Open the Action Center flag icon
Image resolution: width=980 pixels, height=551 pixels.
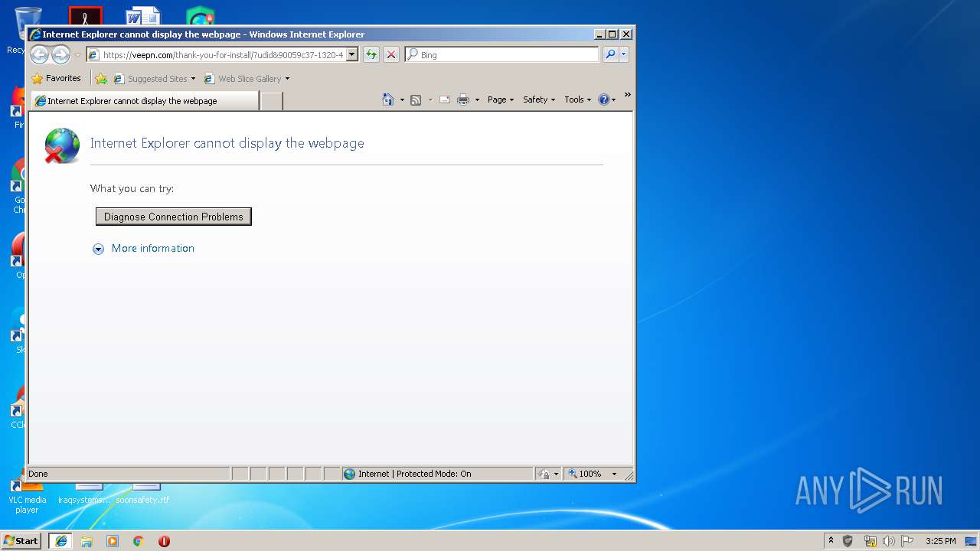point(907,540)
